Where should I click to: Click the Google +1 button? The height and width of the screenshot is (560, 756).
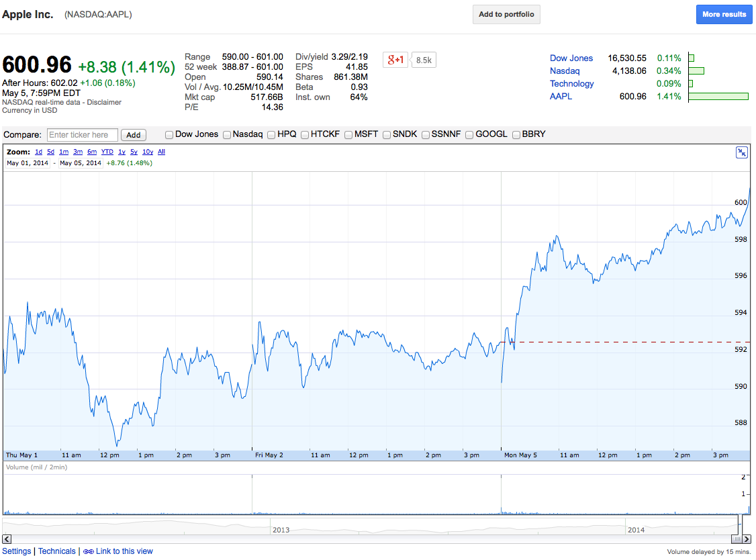pos(395,60)
